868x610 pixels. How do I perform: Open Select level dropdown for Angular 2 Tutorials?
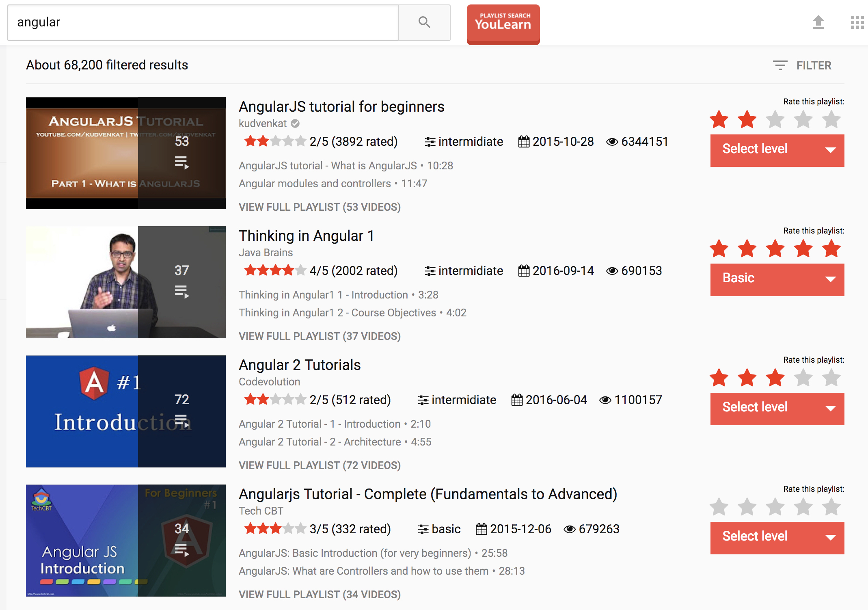click(x=777, y=408)
